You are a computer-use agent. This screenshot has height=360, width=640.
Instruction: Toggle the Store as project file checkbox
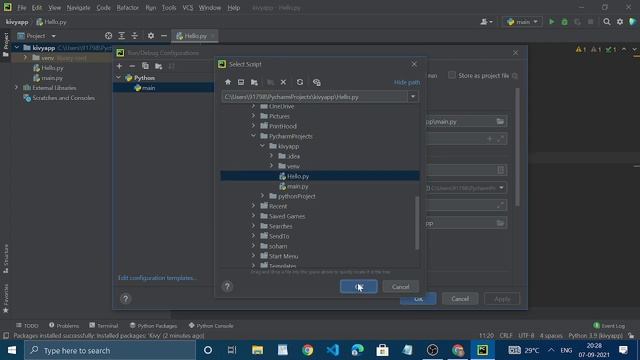coord(452,75)
